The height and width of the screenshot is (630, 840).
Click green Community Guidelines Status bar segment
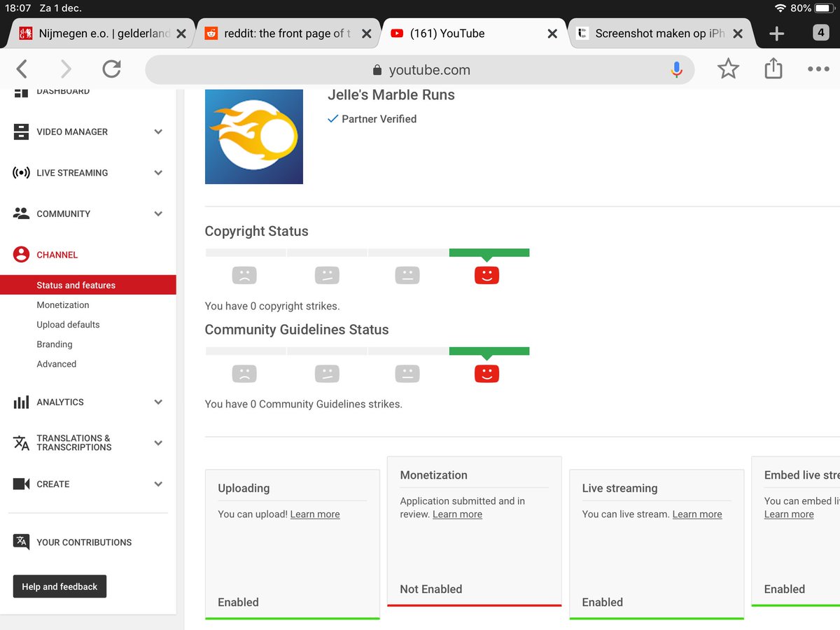pyautogui.click(x=489, y=351)
